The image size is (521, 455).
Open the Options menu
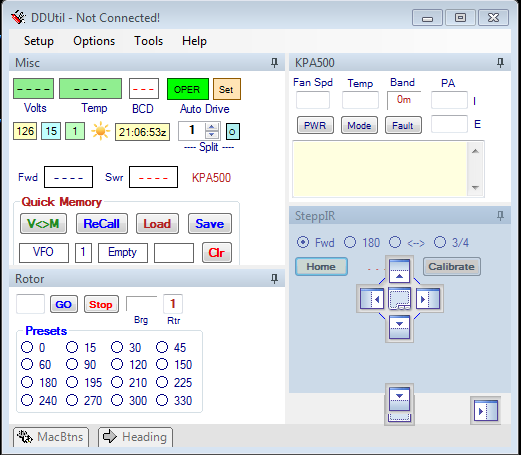(x=94, y=41)
